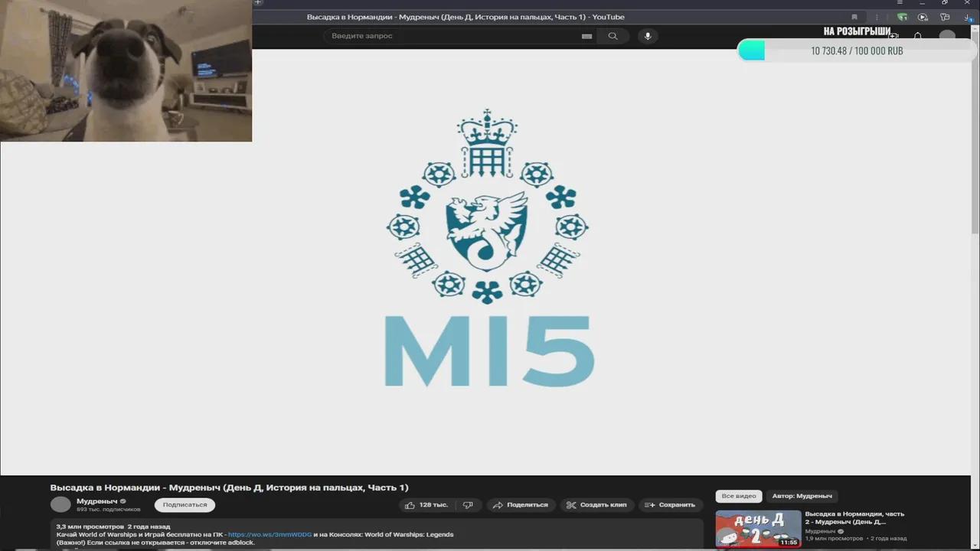Screen dimensions: 980x551
Task: Click the browser tab title 'Высадка в Нормандии'
Action: [465, 17]
